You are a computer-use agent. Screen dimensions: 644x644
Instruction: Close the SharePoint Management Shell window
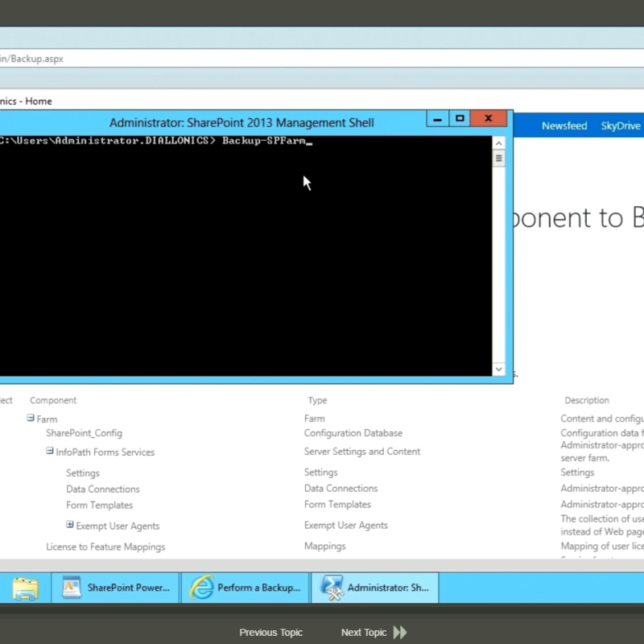coord(489,118)
